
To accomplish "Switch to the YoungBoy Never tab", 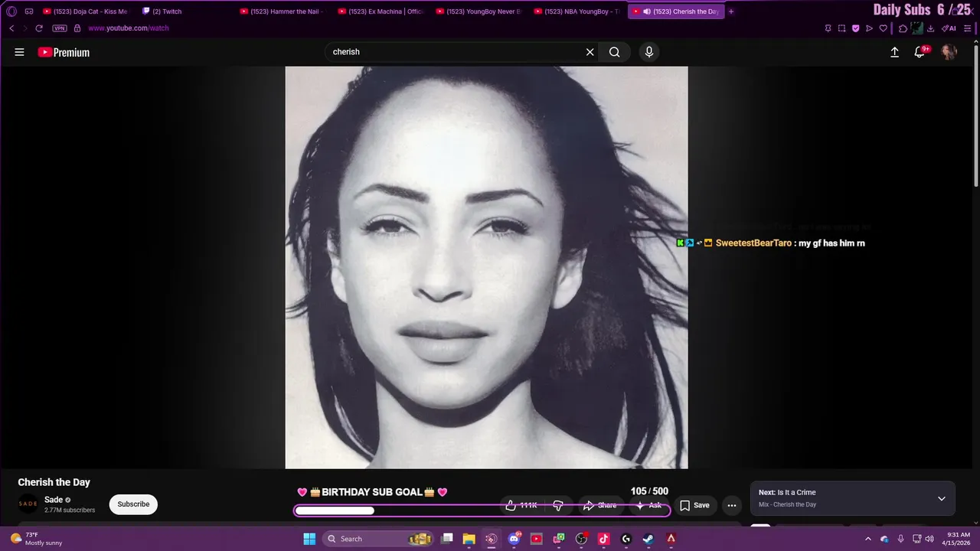I will [478, 11].
